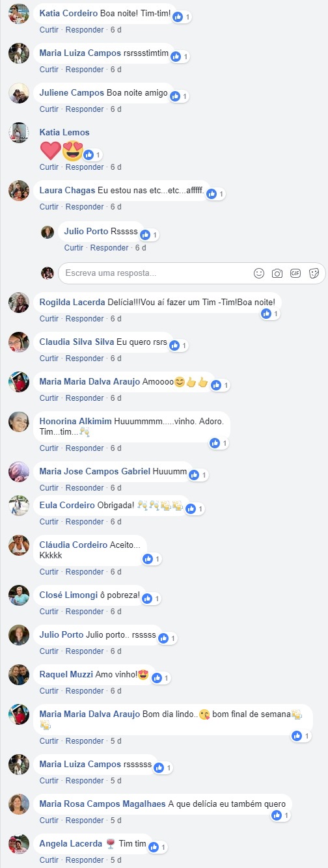
Task: Like Claudia Silva Silva's comment
Action: point(49,359)
